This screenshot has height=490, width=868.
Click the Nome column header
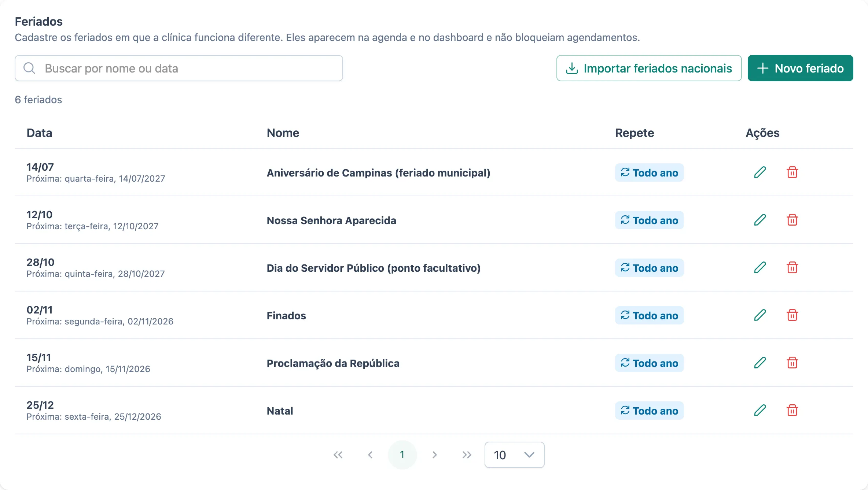[x=283, y=133]
